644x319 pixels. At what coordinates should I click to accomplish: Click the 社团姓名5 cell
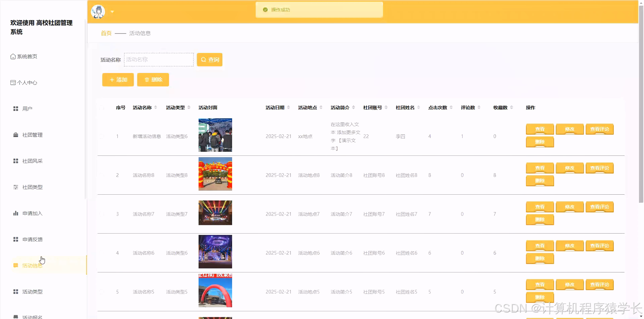[407, 292]
